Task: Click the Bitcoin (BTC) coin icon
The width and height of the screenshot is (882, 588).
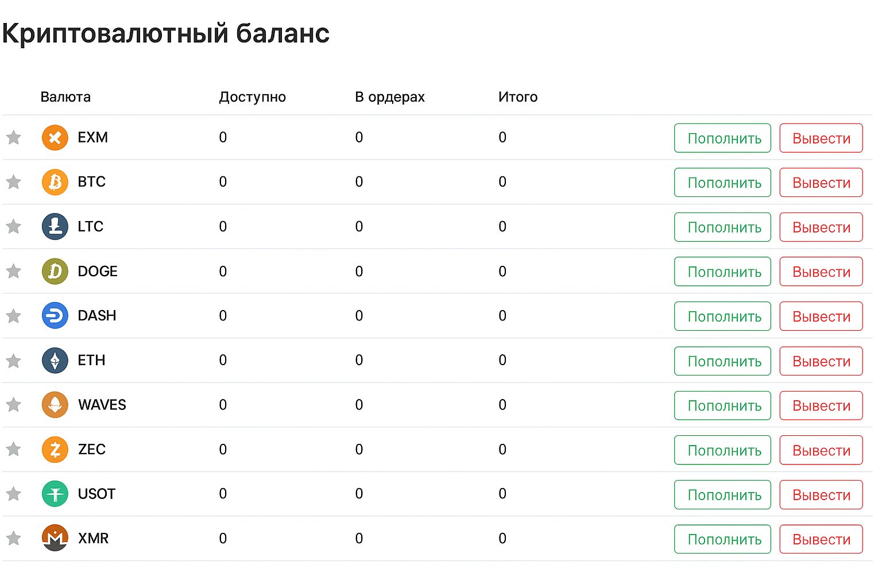Action: [x=55, y=182]
